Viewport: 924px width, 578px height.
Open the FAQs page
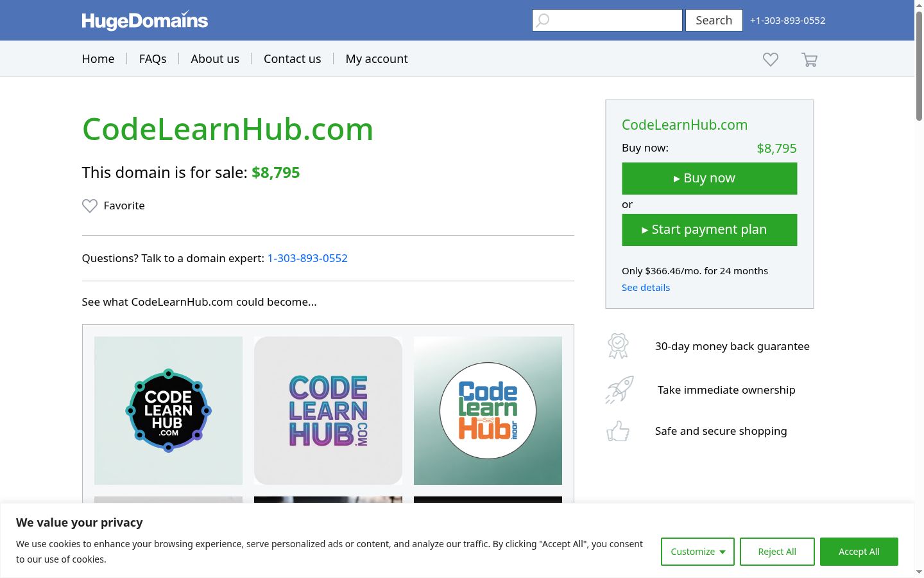click(153, 59)
